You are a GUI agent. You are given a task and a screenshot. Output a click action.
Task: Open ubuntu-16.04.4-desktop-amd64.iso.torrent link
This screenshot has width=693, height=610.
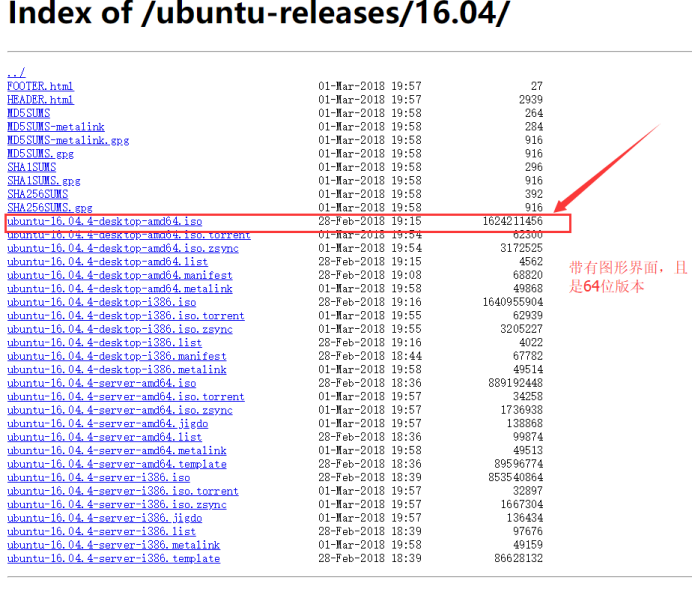(129, 234)
